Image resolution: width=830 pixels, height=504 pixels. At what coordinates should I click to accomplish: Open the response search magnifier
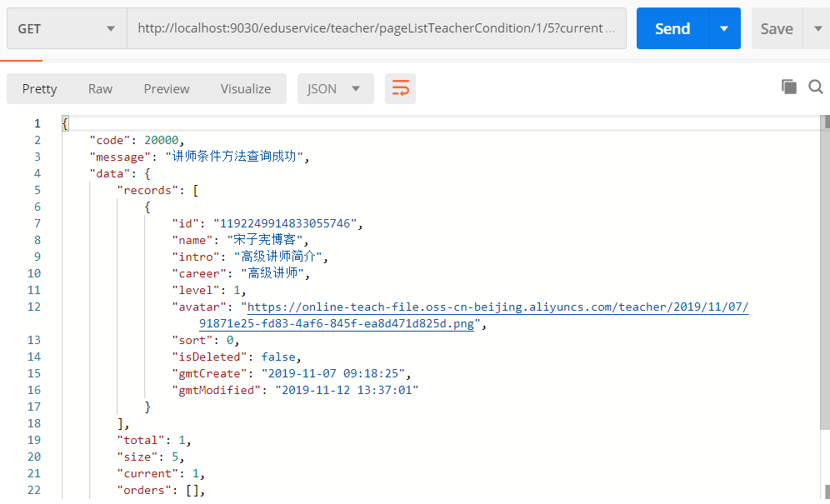click(x=815, y=86)
